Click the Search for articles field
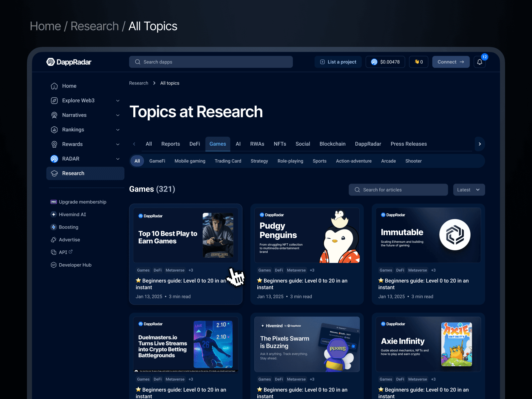532x399 pixels. (398, 190)
